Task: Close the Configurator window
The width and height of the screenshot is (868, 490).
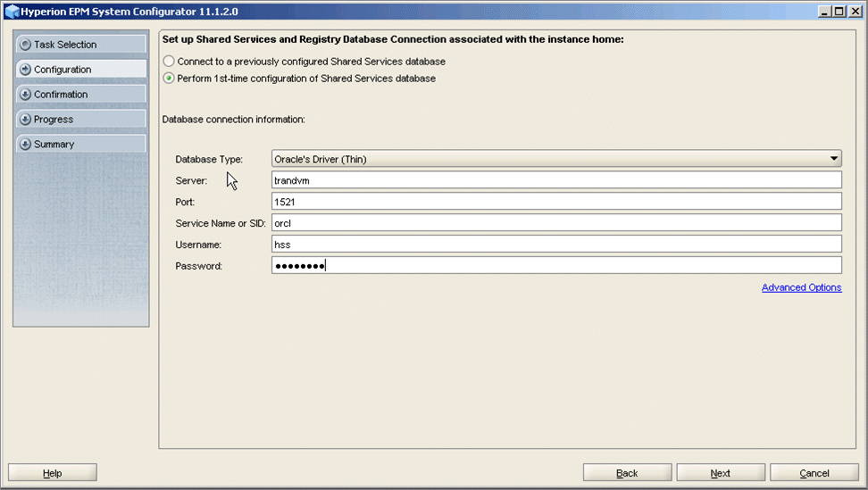Action: point(855,11)
